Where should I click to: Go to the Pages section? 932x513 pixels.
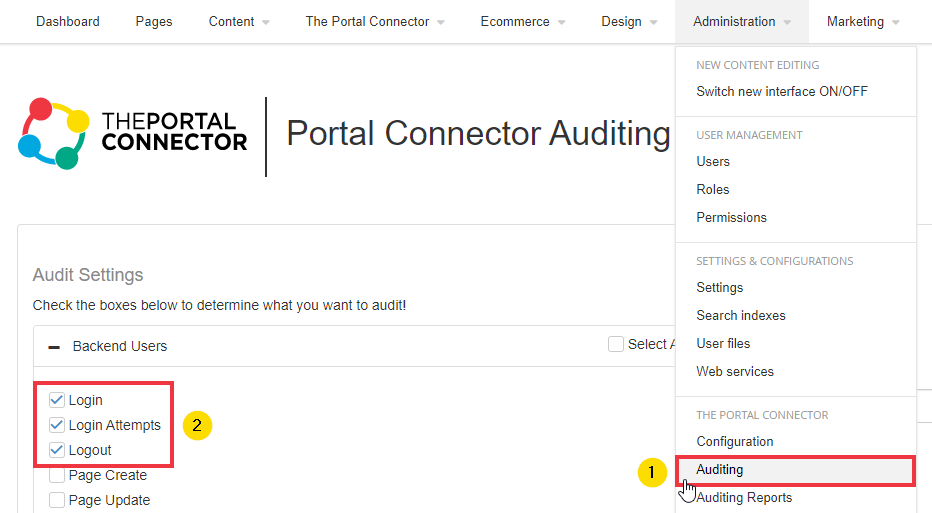(x=154, y=21)
